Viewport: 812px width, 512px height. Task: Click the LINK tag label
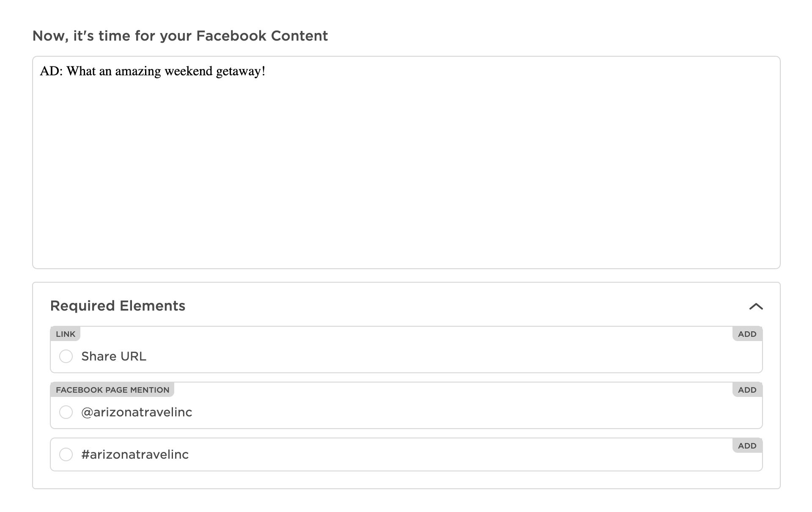click(66, 334)
